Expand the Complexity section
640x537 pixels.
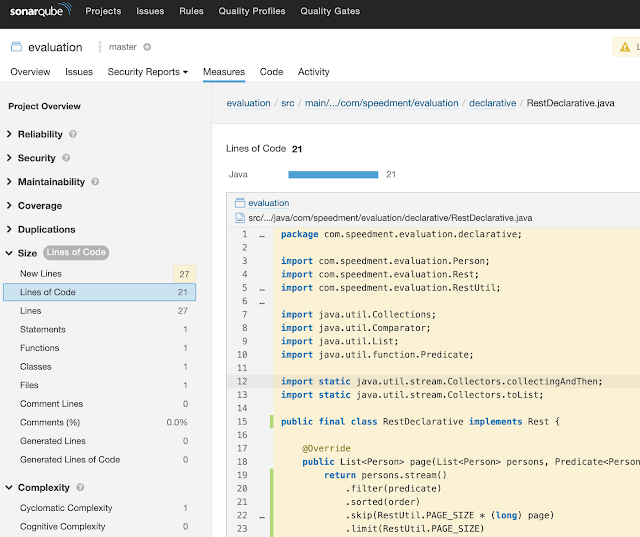(44, 488)
